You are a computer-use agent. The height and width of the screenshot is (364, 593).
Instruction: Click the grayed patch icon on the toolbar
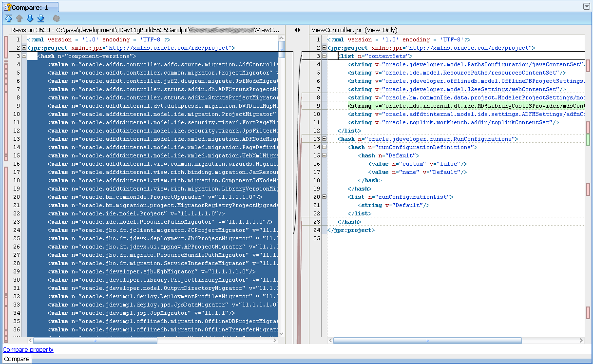tap(56, 18)
